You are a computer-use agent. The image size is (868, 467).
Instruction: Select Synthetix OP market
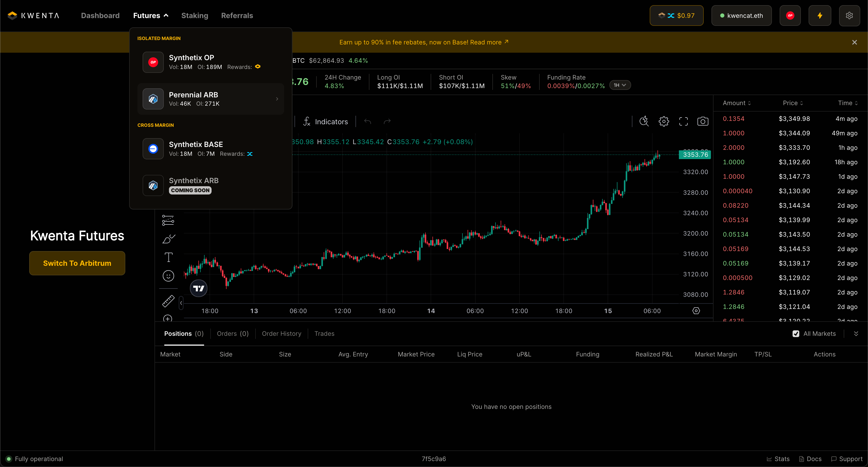pos(211,62)
